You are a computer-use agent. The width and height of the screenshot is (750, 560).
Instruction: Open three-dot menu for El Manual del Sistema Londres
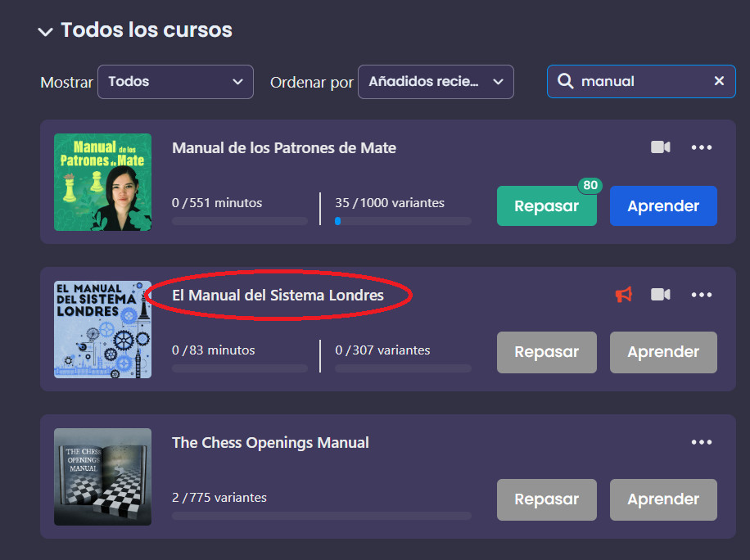(702, 295)
